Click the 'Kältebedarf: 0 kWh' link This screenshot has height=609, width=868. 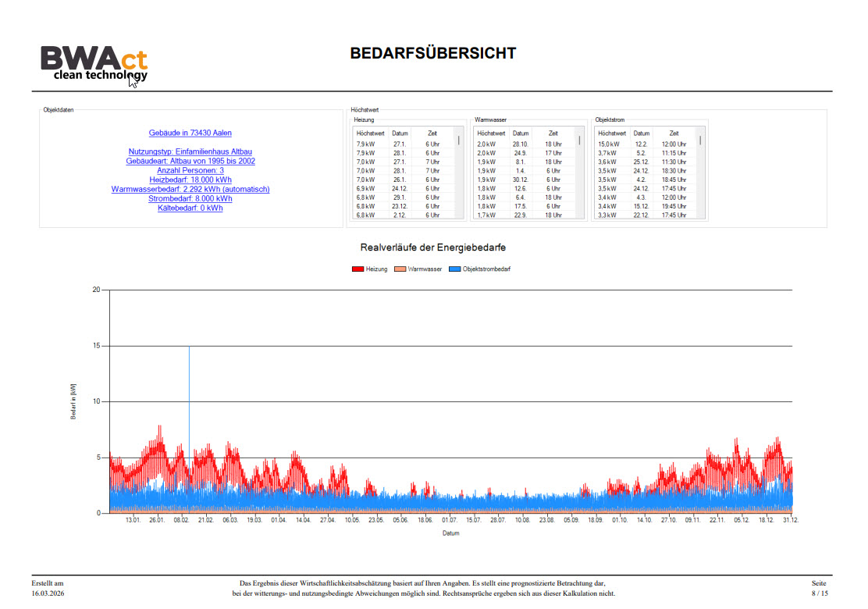190,208
